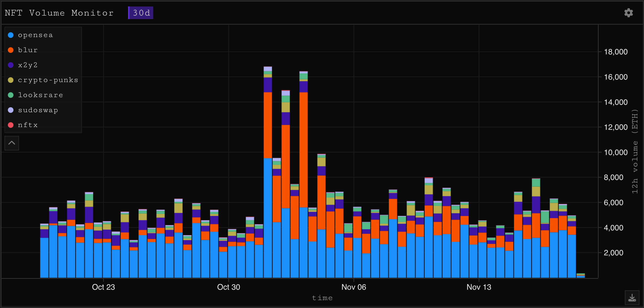The image size is (644, 308).
Task: Hide the looksrare legend entry
Action: point(40,95)
